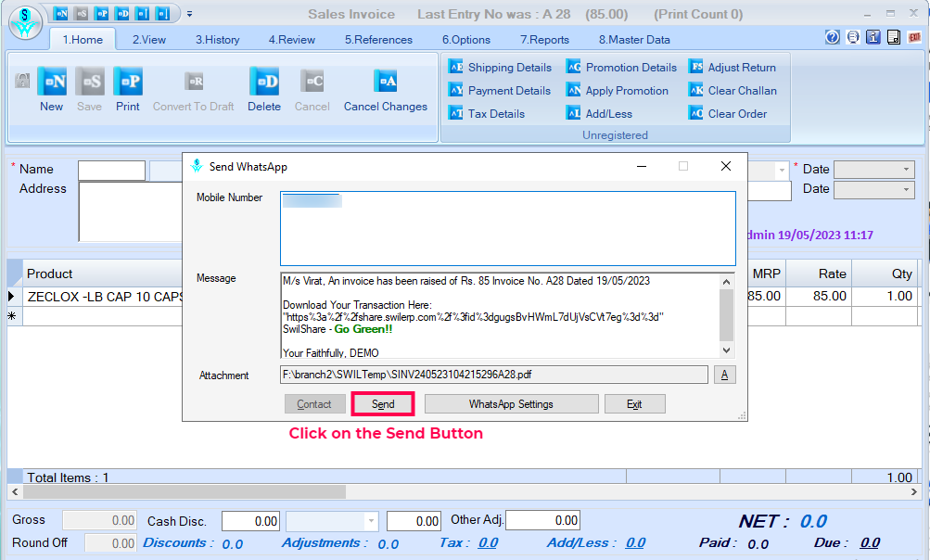930x560 pixels.
Task: Click the attachment browse 'A' button
Action: [726, 375]
